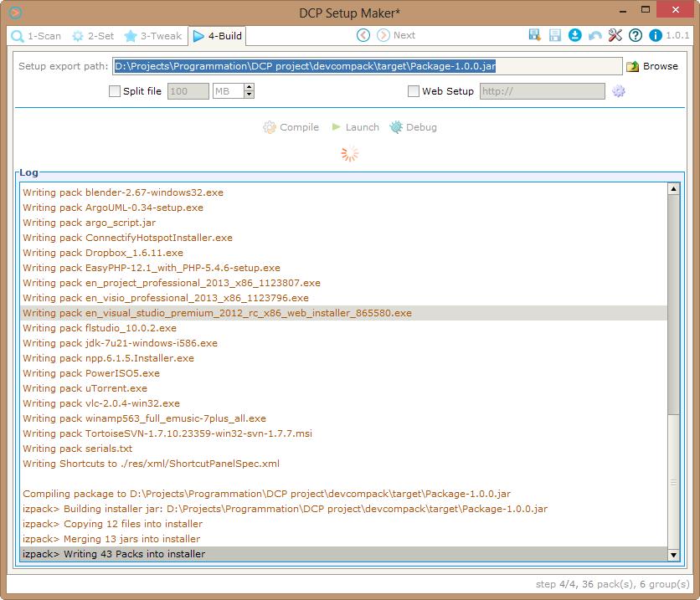Increase the split size unit spinner up arrow
This screenshot has width=700, height=600.
coord(249,87)
